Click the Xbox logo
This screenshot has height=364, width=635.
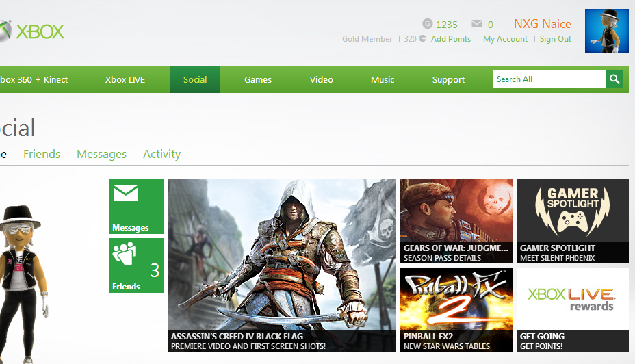pyautogui.click(x=31, y=31)
